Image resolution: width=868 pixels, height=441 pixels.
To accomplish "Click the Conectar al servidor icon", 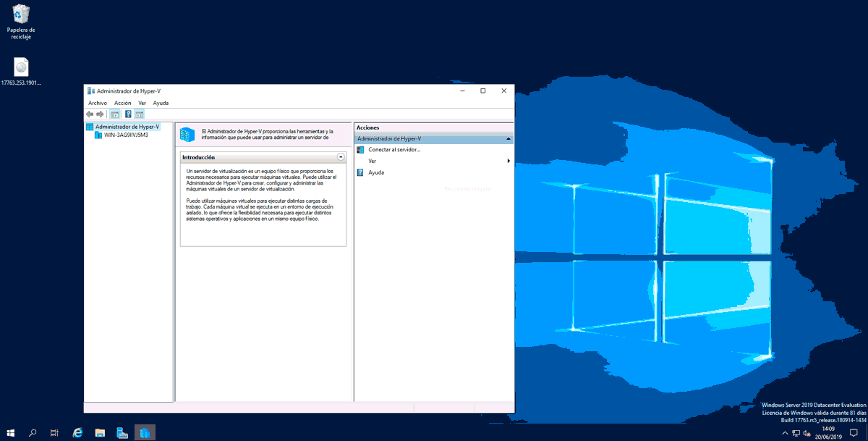I will [360, 150].
